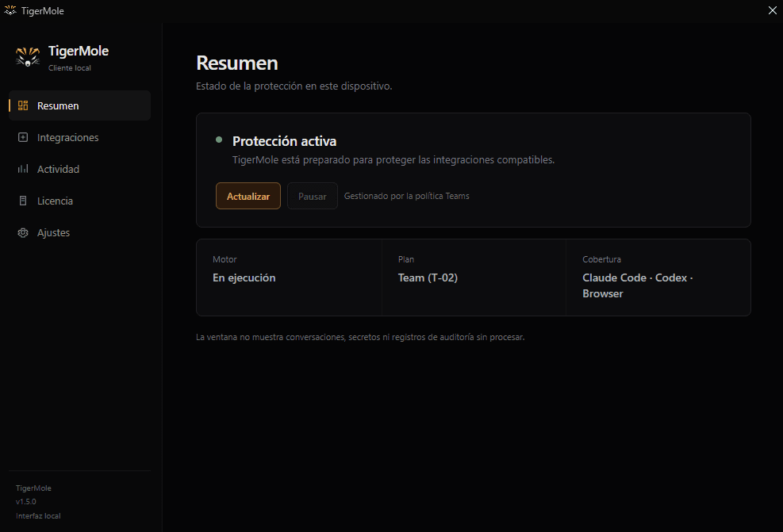This screenshot has height=532, width=783.
Task: Click the v1.5.0 version text
Action: coord(26,502)
